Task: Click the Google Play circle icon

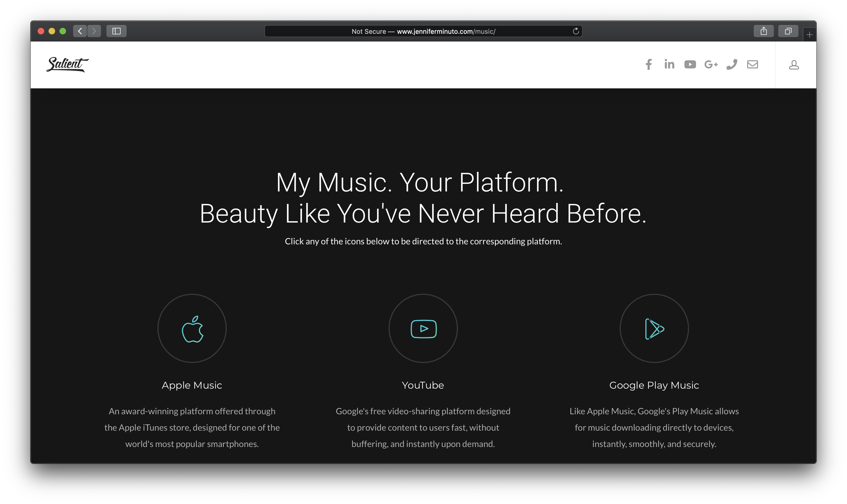Action: click(x=654, y=328)
